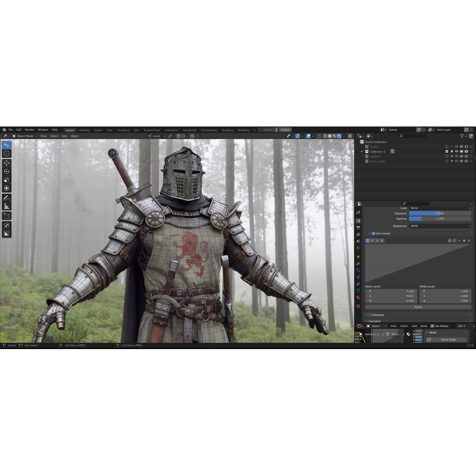
Task: Switch to the Texture Paint workspace tab
Action: click(x=152, y=130)
